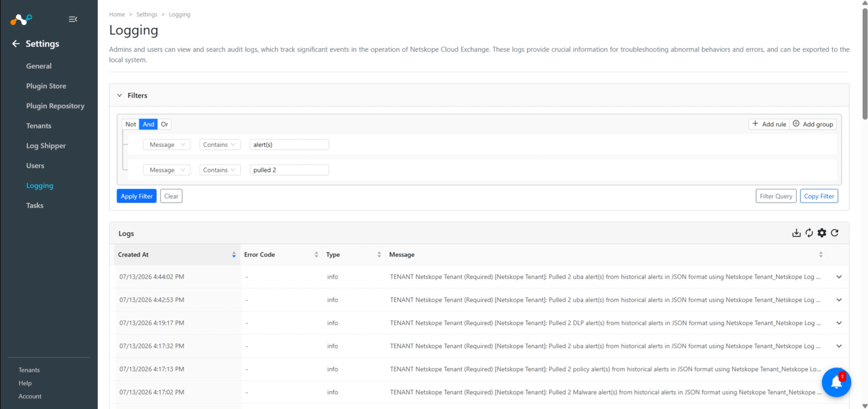
Task: Sort logs by Message arrows
Action: coord(821,255)
